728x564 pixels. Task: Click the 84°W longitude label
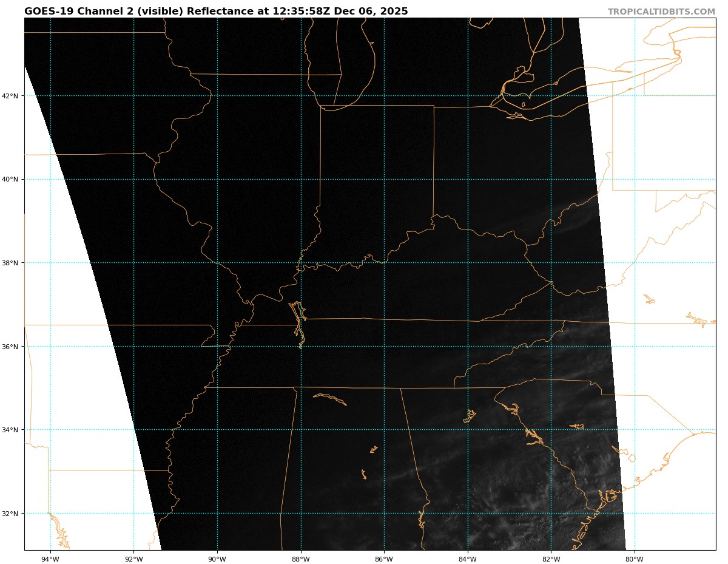(468, 559)
